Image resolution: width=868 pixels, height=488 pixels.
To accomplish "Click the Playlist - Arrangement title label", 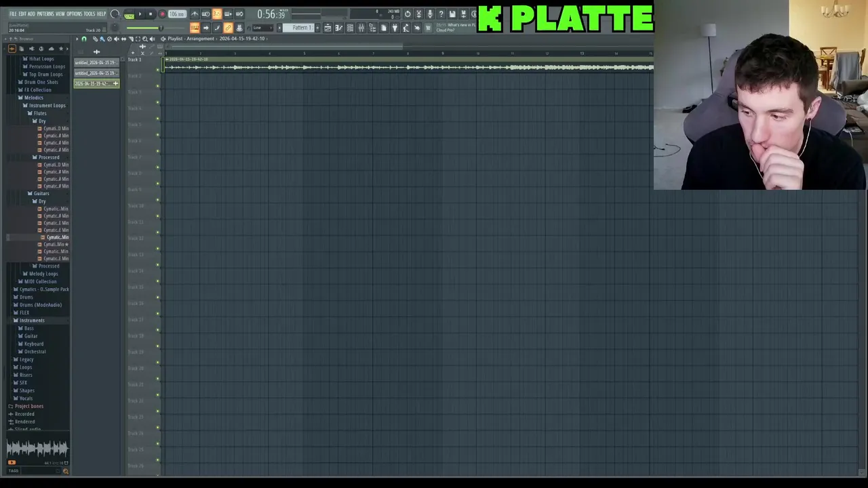I will [x=191, y=39].
